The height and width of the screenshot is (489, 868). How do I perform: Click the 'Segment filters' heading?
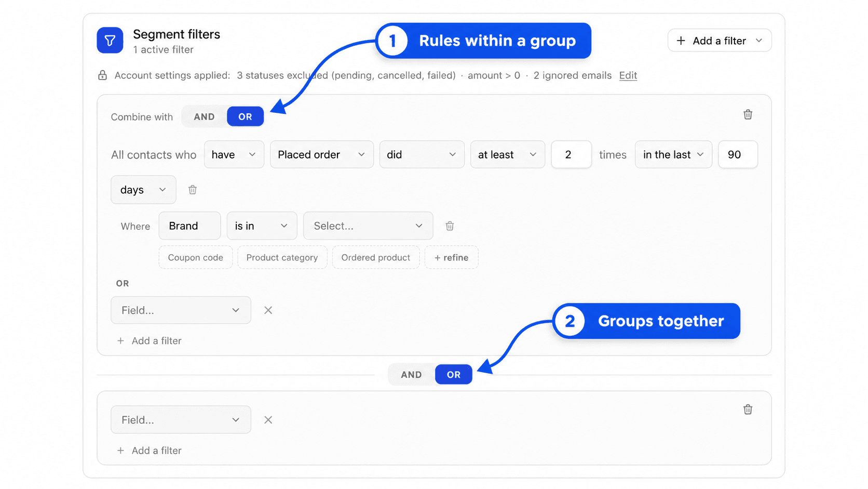tap(177, 34)
